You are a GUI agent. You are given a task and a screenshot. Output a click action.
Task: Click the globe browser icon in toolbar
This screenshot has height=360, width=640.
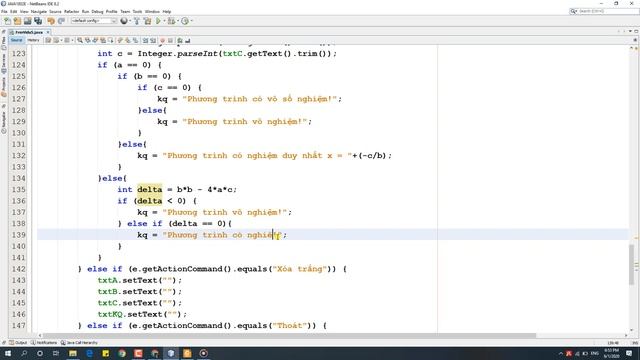coord(124,21)
